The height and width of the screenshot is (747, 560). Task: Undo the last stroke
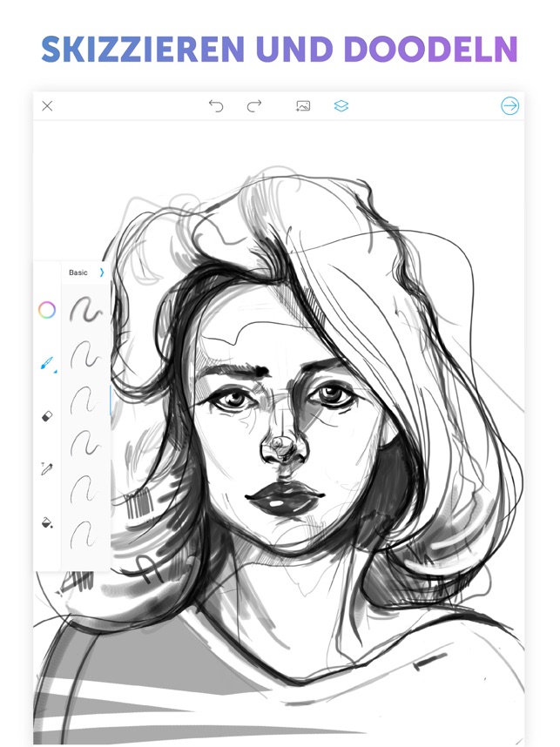coord(216,105)
